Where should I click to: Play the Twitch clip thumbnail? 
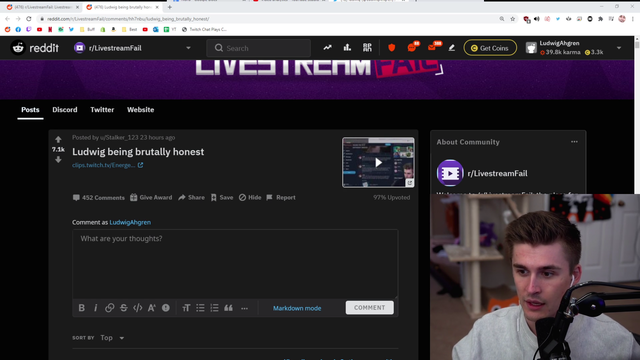click(x=378, y=162)
